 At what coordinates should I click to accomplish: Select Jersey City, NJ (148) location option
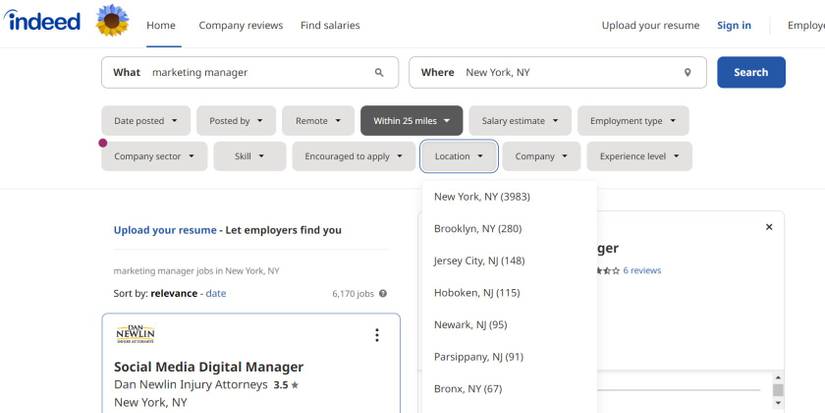[x=509, y=261]
